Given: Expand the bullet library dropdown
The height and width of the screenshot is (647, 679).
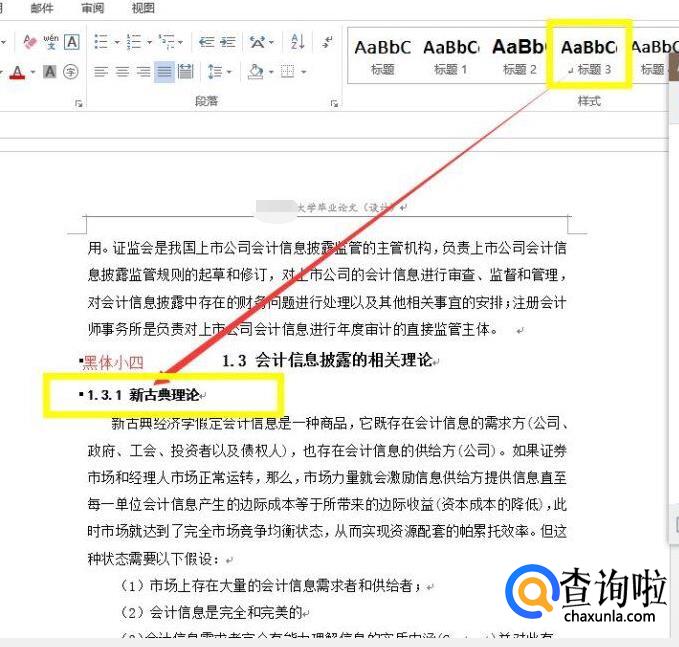Looking at the screenshot, I should click(117, 42).
